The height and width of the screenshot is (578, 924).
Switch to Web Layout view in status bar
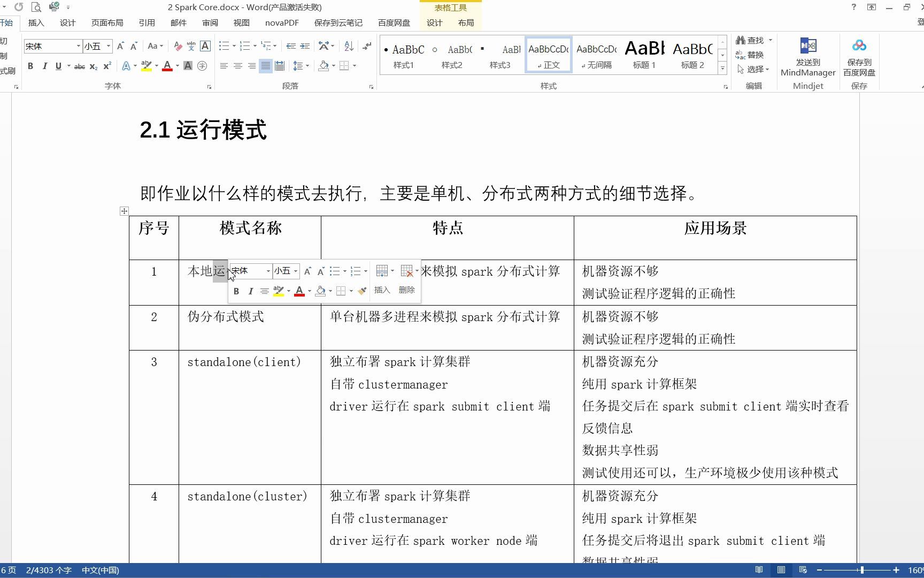(803, 570)
